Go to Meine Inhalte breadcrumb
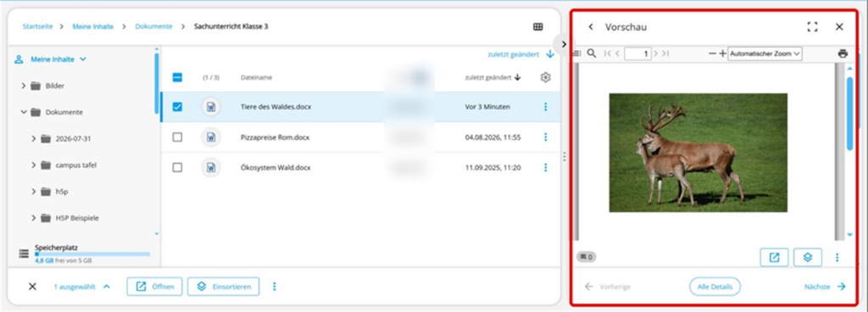The height and width of the screenshot is (312, 868). (93, 26)
